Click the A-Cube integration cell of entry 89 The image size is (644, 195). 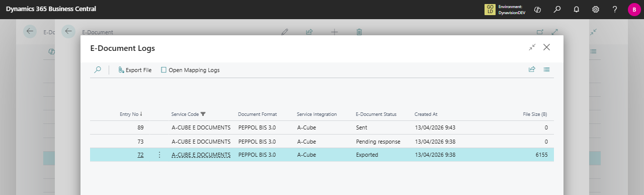306,127
